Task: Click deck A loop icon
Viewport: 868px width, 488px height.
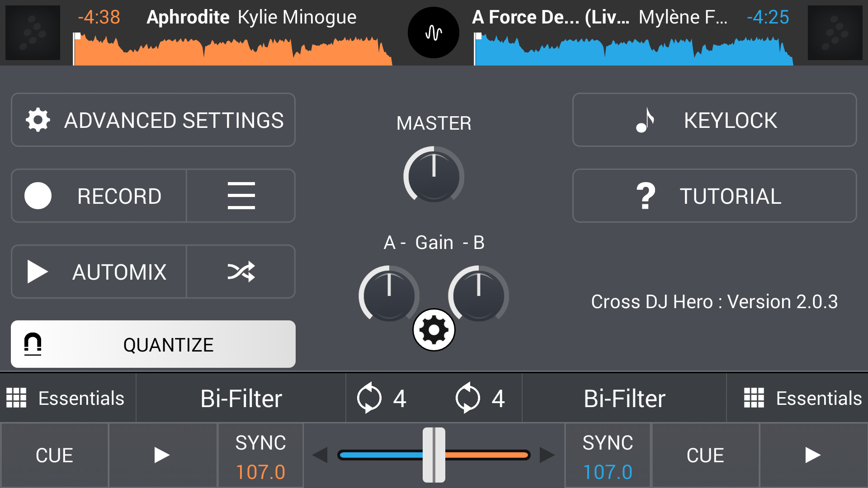Action: (x=369, y=398)
